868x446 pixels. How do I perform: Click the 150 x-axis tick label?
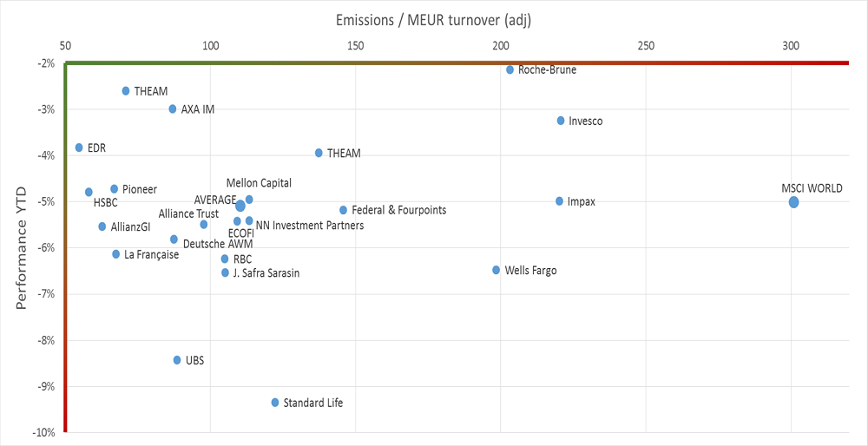coord(355,44)
